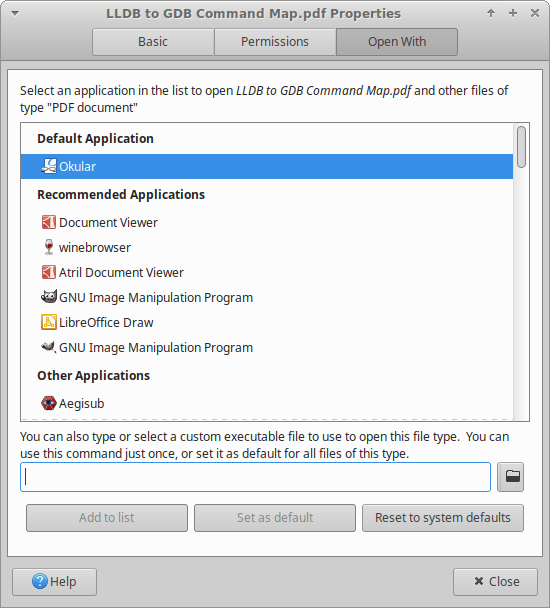Select Okular as the default application
The image size is (550, 608).
pos(267,166)
